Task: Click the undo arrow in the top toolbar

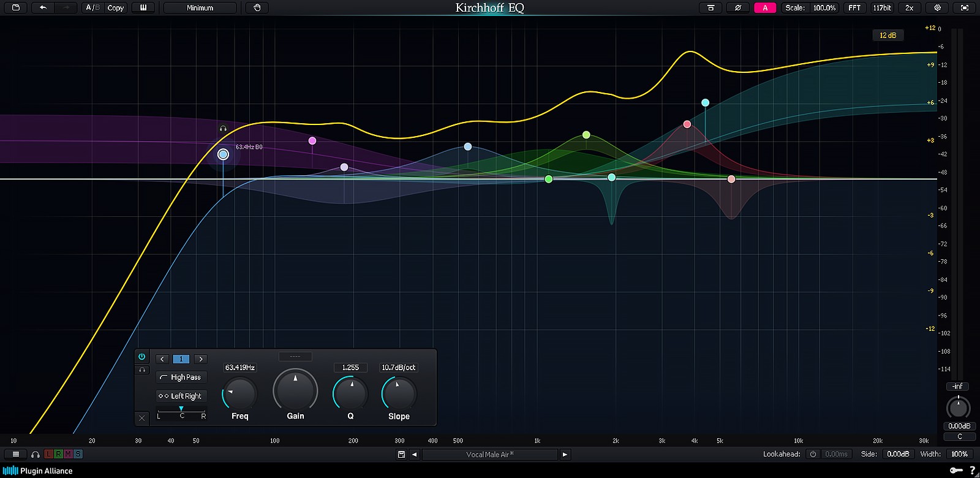Action: point(43,8)
